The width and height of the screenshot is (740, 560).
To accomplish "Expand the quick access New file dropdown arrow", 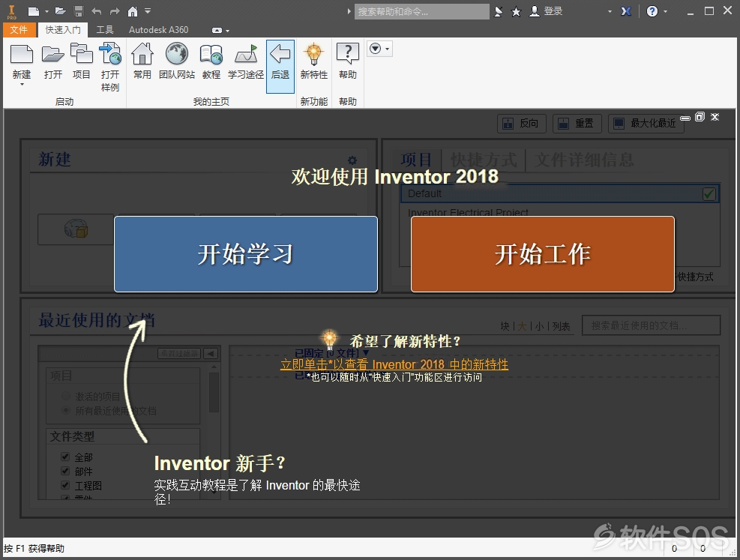I will [46, 11].
